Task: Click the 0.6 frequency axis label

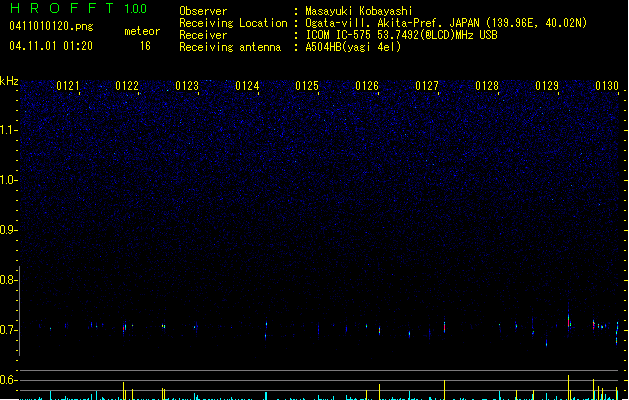Action: (7, 380)
